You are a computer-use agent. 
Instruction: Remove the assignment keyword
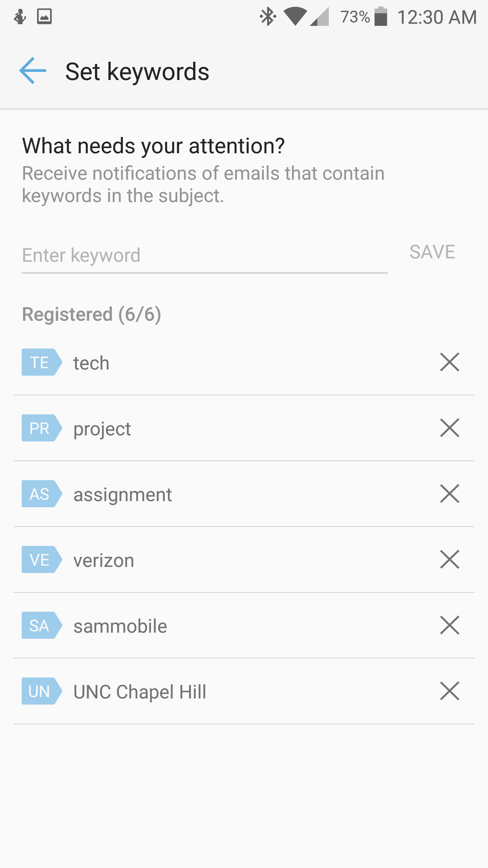(449, 494)
